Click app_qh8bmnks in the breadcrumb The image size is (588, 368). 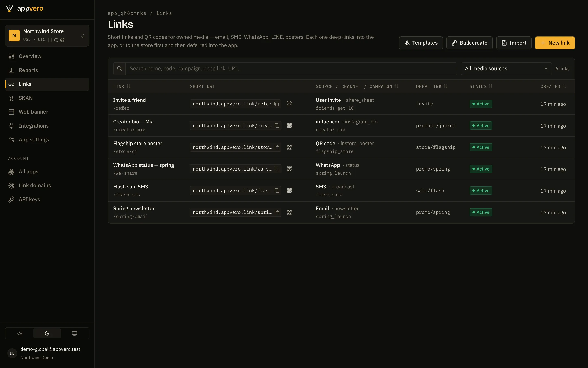point(127,13)
